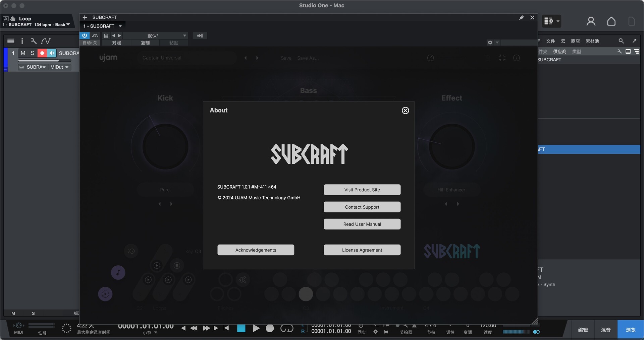The width and height of the screenshot is (644, 340).
Task: Click the 复制 copy button
Action: (x=145, y=43)
